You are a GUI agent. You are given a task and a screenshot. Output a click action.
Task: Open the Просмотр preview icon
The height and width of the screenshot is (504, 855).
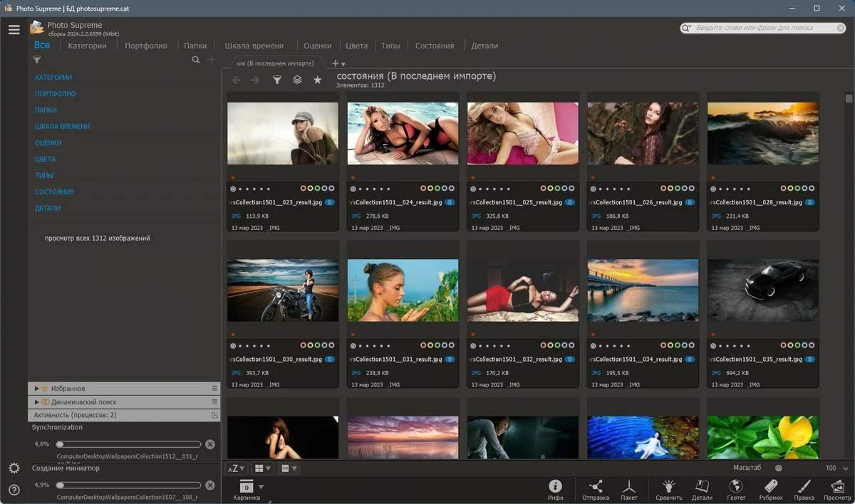(837, 489)
